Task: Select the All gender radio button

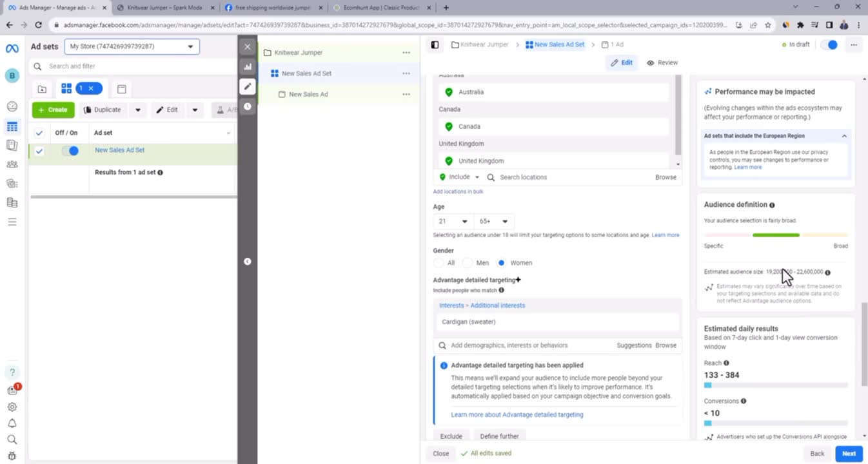Action: 439,263
